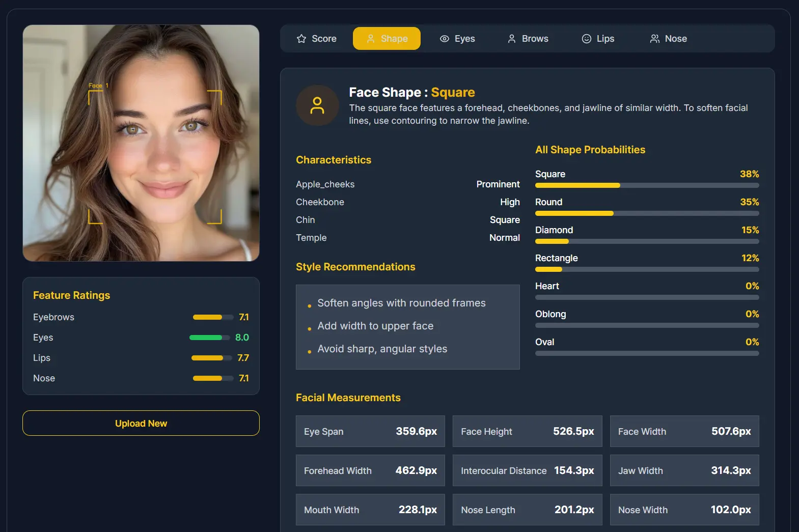Screen dimensions: 799x532
Task: Click the '38%' Square probability value
Action: tap(749, 174)
